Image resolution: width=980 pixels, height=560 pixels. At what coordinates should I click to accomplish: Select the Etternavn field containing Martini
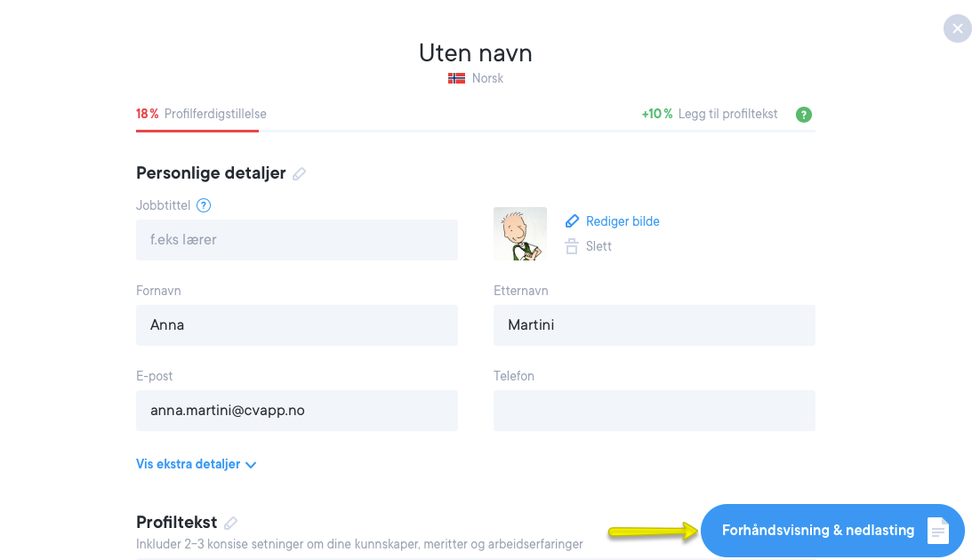(x=654, y=325)
